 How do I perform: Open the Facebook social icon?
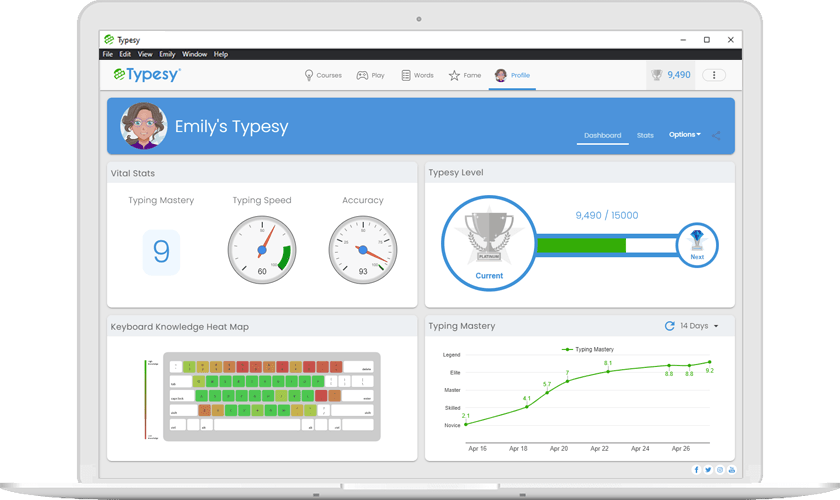(696, 470)
